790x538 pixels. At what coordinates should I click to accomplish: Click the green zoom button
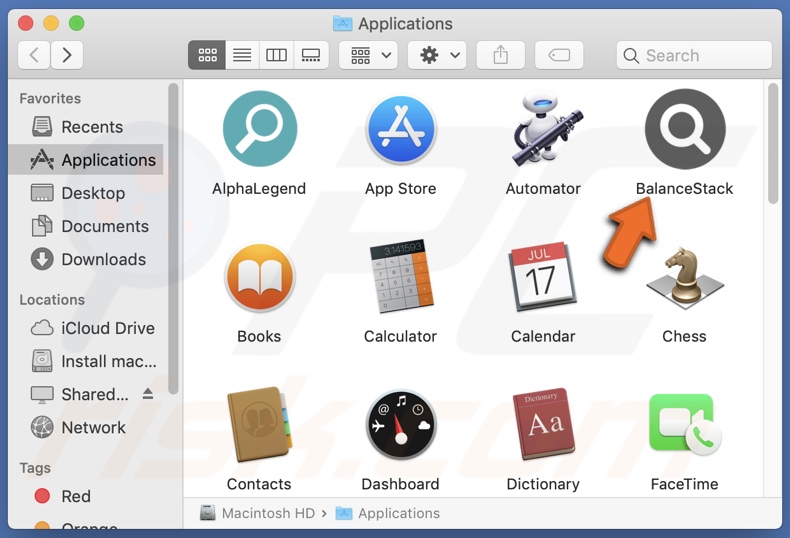77,23
